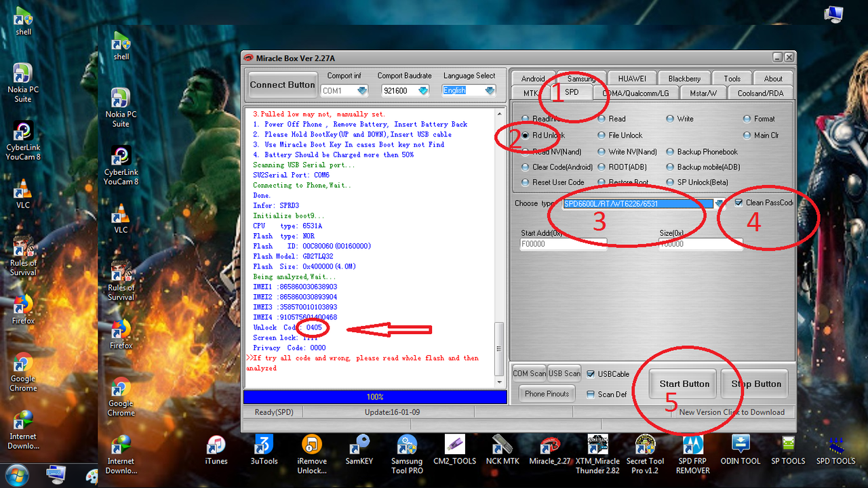The image size is (868, 488).
Task: Select Secret Tool Pro v1.2 icon
Action: point(645,454)
